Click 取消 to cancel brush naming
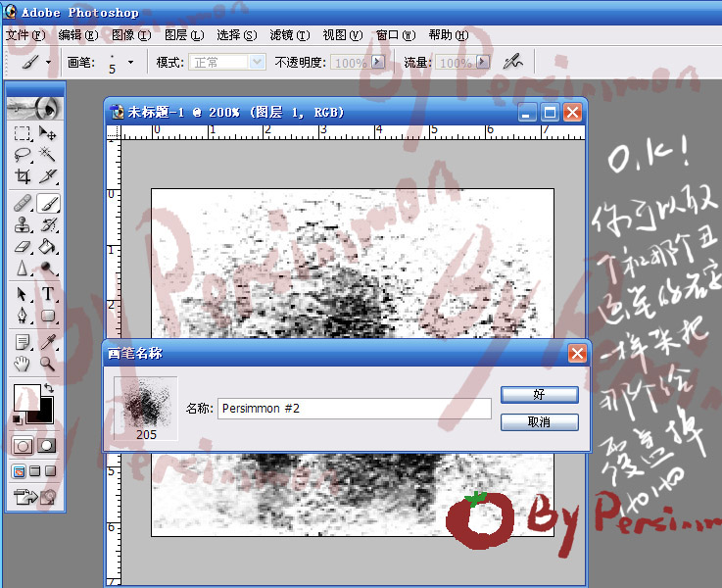This screenshot has width=722, height=588. click(x=539, y=422)
